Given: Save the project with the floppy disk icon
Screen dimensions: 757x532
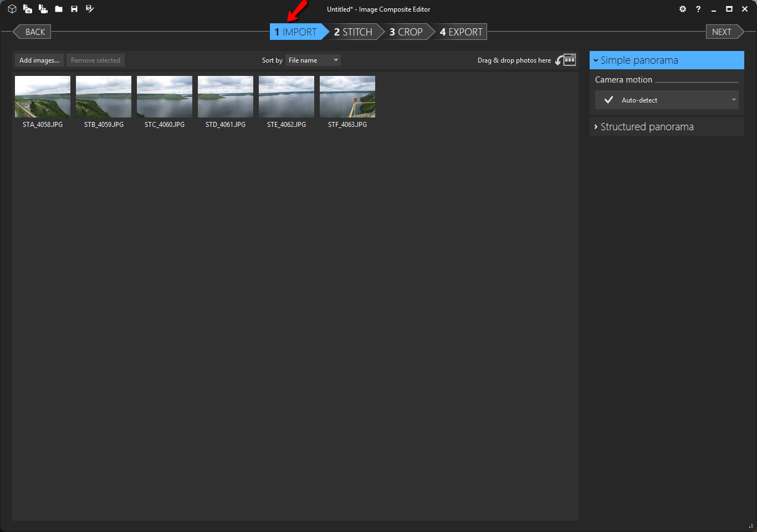Looking at the screenshot, I should click(74, 9).
